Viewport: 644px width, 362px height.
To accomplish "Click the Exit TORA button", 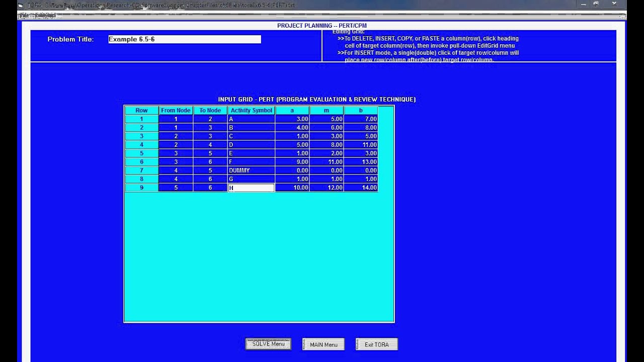I will [377, 344].
